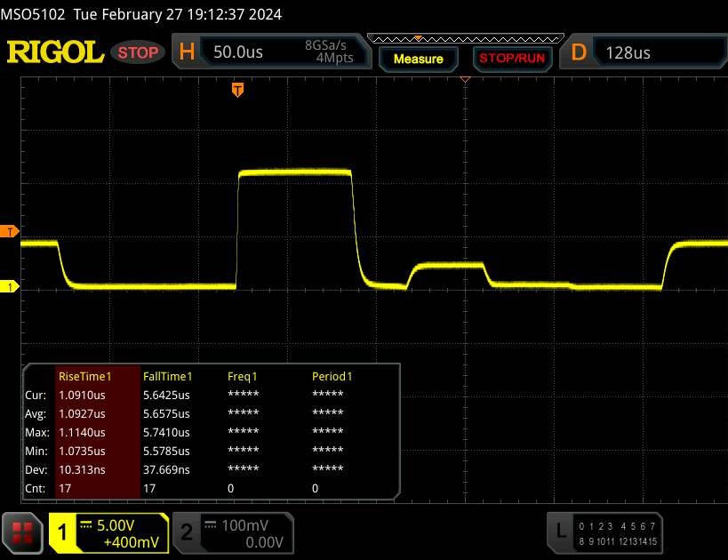Click FallTime1 deviation 37.669ns
Screen dimensions: 728x560
tap(166, 469)
